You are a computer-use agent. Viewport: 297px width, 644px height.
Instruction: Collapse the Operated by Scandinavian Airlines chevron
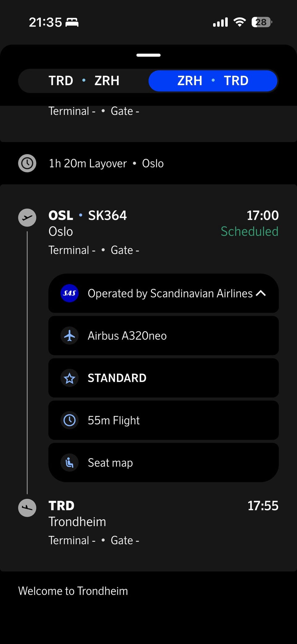point(261,293)
